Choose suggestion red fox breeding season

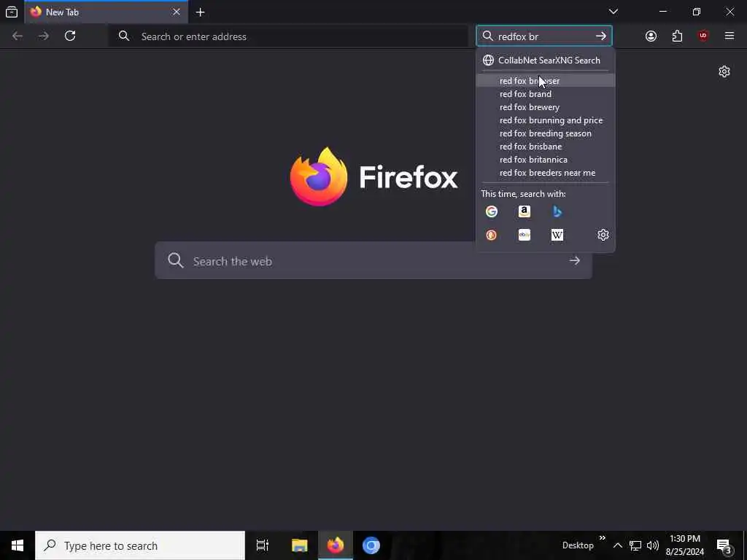[x=546, y=133]
